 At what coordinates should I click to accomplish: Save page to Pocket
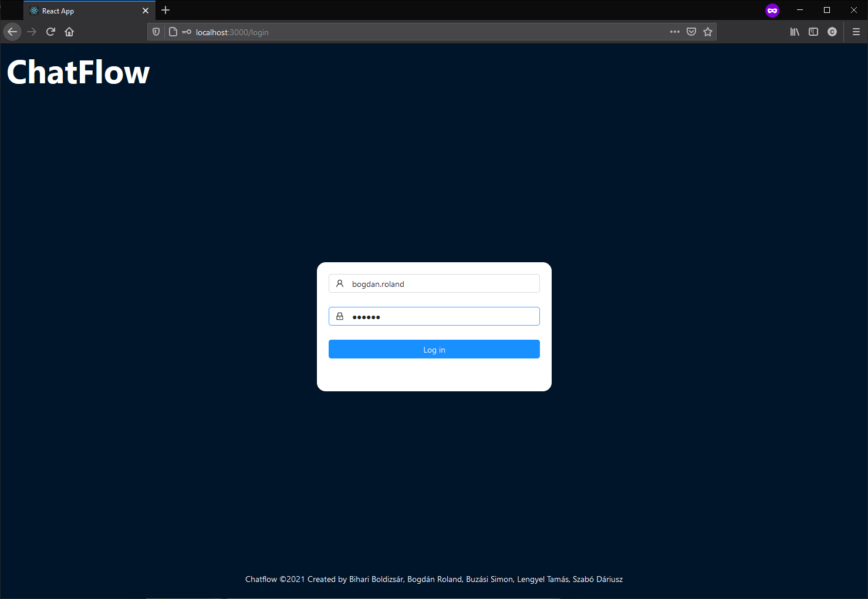[x=691, y=32]
